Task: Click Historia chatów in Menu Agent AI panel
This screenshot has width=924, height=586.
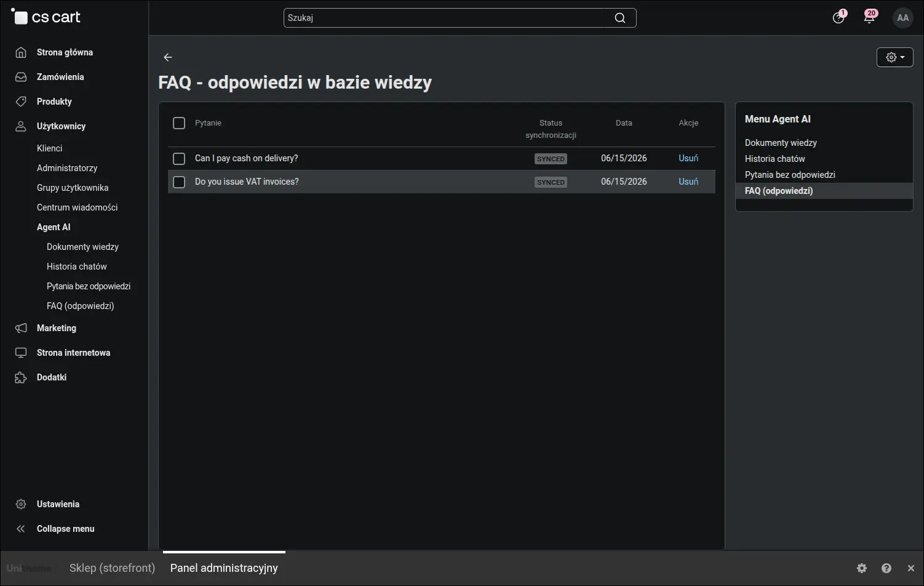Action: coord(775,159)
